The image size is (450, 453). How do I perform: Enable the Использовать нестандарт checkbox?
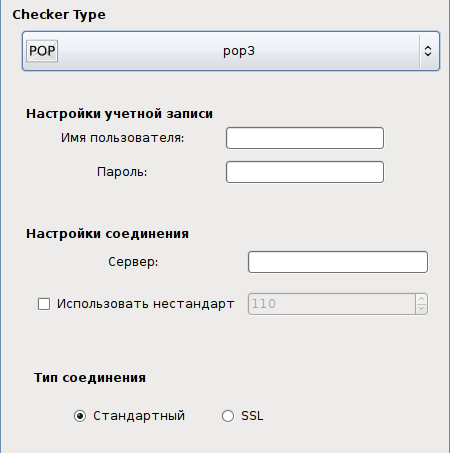(44, 304)
